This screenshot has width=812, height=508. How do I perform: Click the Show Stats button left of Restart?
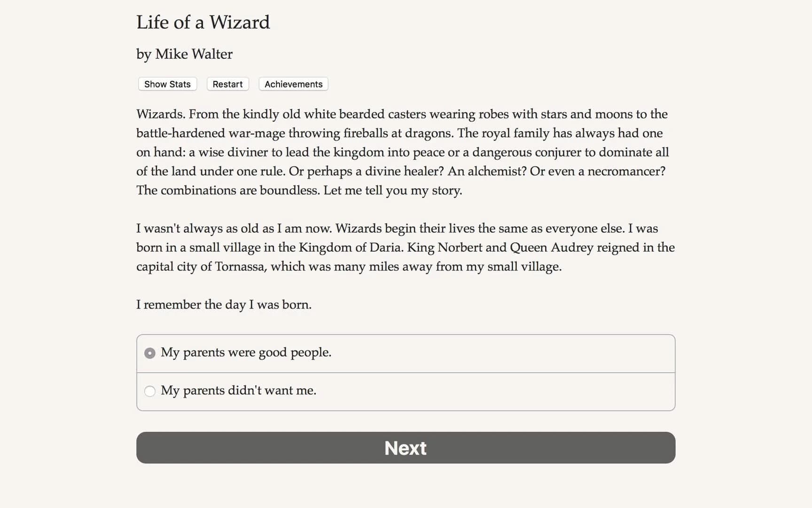point(167,84)
